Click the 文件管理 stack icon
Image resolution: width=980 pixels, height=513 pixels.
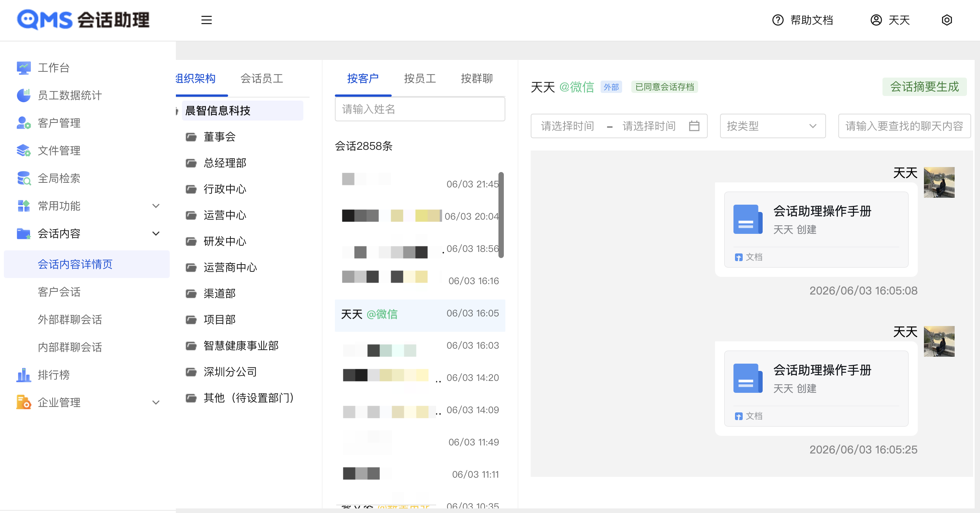24,151
